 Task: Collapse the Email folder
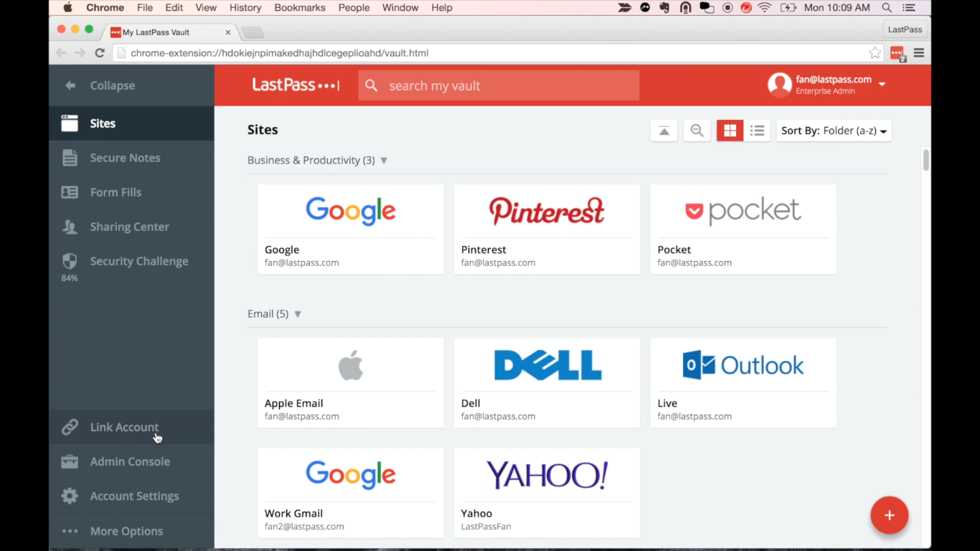click(298, 314)
